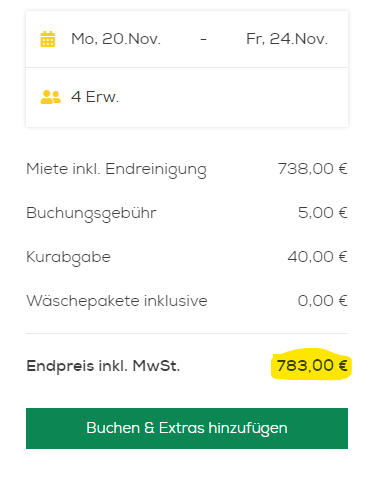The image size is (375, 486).
Task: Click the 0,00 € Wäschepakete amount
Action: pos(323,301)
